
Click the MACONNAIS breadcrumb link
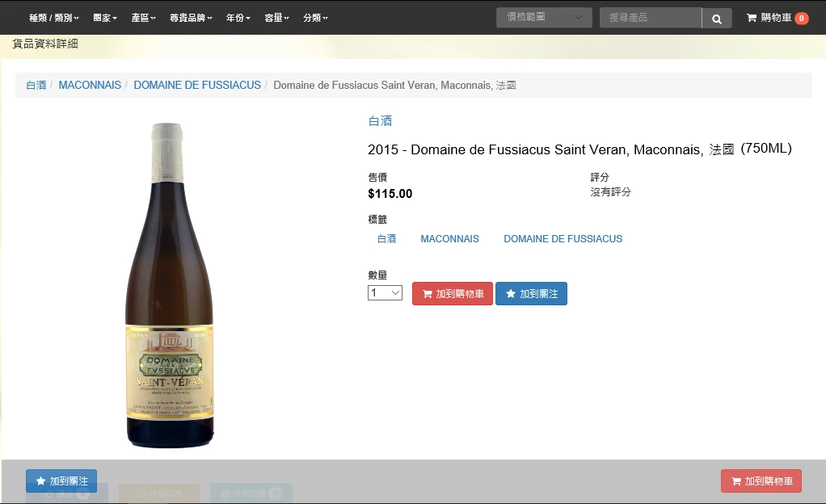click(90, 85)
